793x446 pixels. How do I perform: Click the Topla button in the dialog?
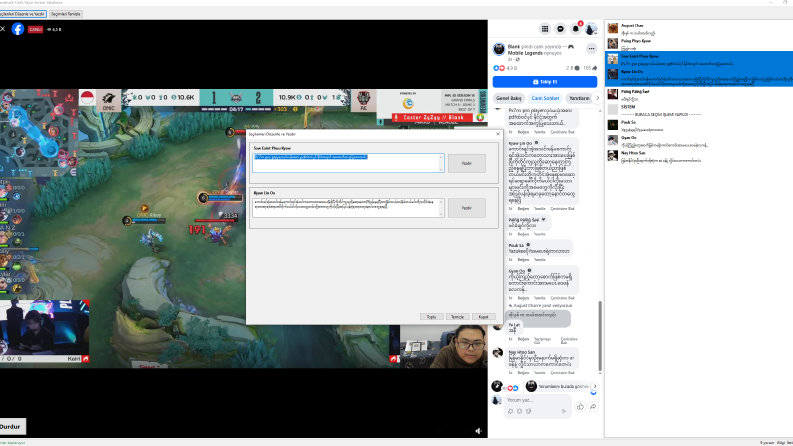coord(431,317)
